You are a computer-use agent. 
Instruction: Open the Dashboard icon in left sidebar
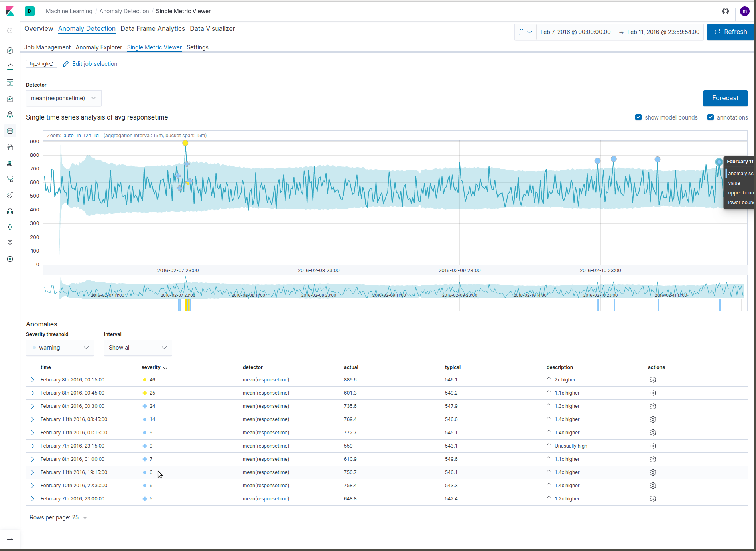click(10, 83)
